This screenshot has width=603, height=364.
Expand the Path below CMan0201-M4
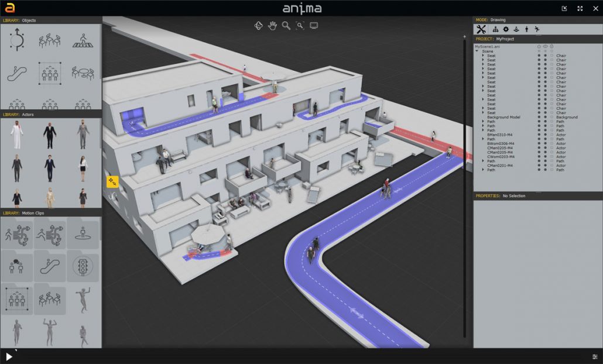coord(483,170)
